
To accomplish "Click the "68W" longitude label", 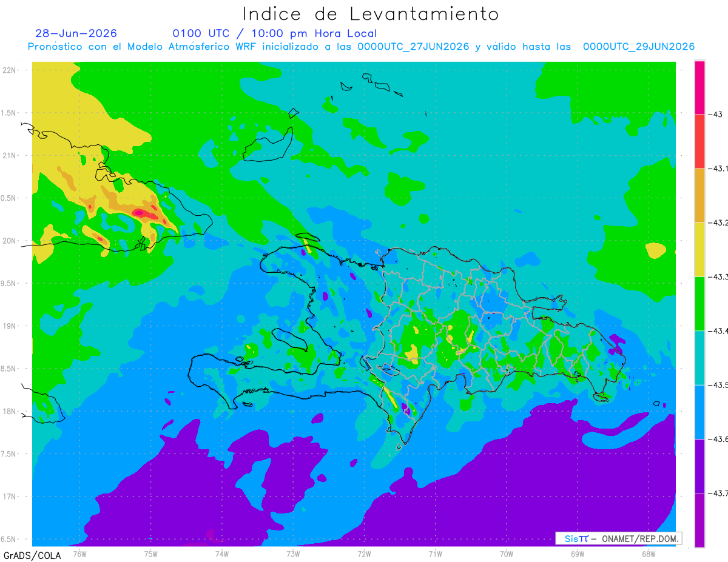I will point(649,554).
